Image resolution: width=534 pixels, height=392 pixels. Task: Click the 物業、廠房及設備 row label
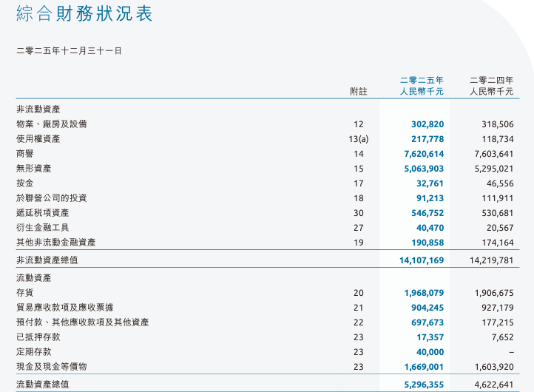pos(52,124)
